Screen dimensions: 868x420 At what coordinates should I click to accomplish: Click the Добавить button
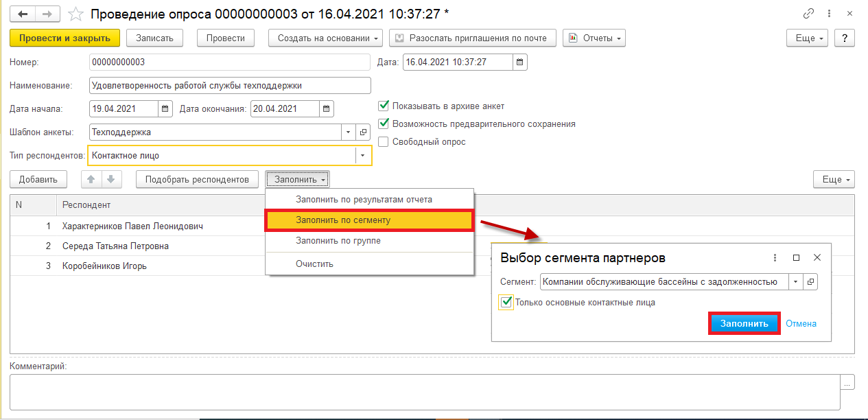38,179
